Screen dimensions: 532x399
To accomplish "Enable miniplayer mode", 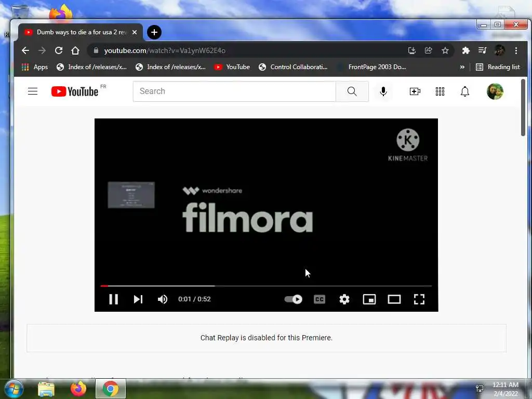I will tap(369, 299).
